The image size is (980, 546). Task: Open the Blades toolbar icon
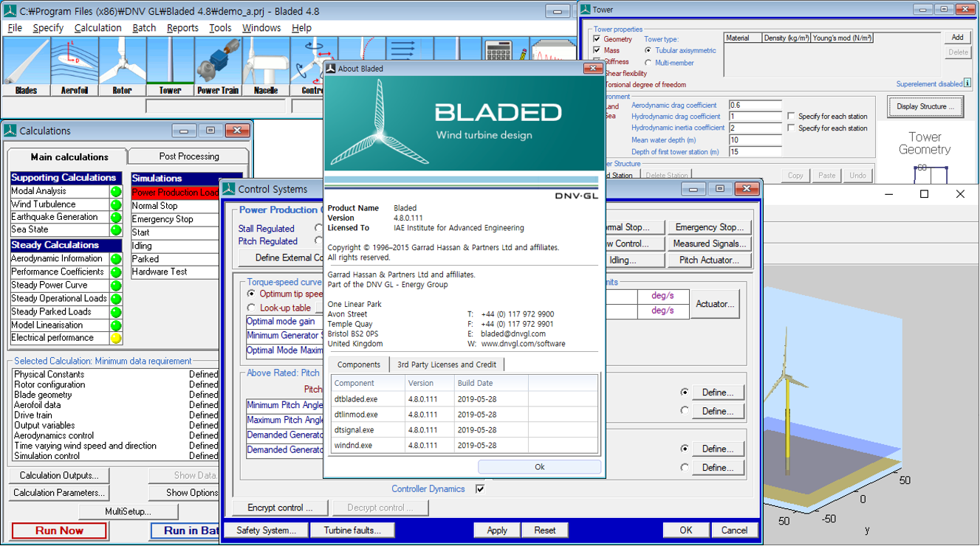coord(26,66)
